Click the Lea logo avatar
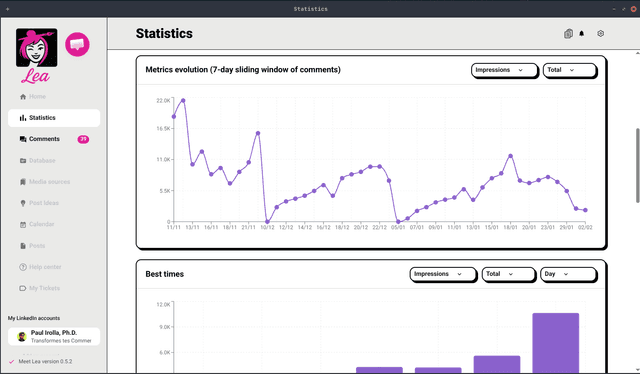 coord(37,48)
